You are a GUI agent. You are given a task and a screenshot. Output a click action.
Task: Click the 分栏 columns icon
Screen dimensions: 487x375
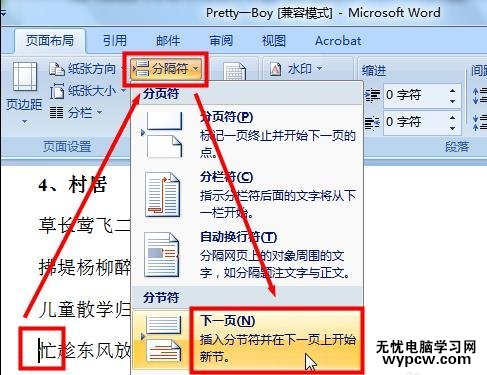(x=56, y=113)
